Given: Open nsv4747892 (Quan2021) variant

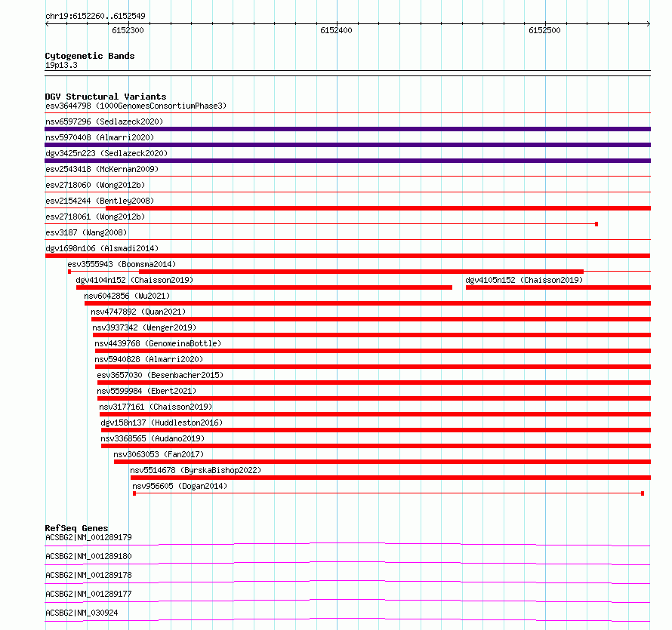Looking at the screenshot, I should pos(138,312).
